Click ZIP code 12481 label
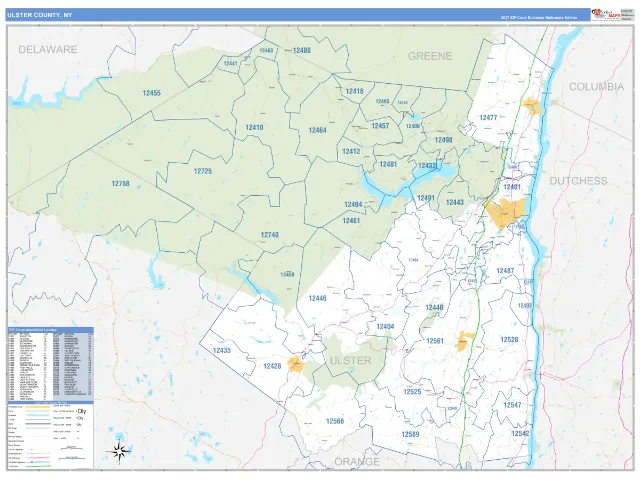 [388, 164]
